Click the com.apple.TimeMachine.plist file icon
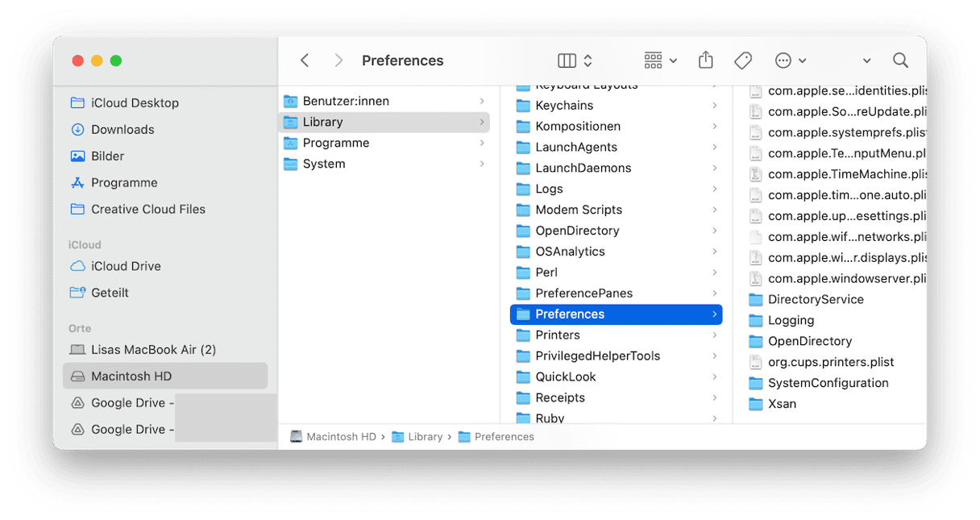The height and width of the screenshot is (520, 980). (x=755, y=174)
